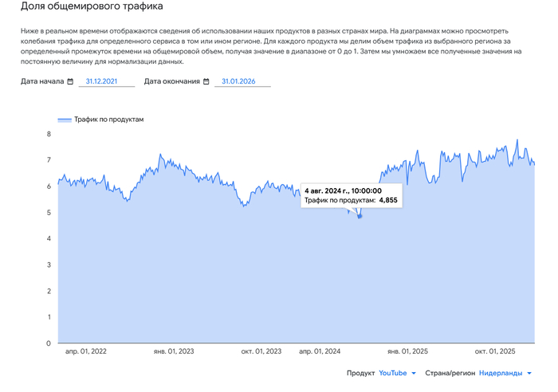Click the янв. 01, 2023 axis label

(x=174, y=351)
